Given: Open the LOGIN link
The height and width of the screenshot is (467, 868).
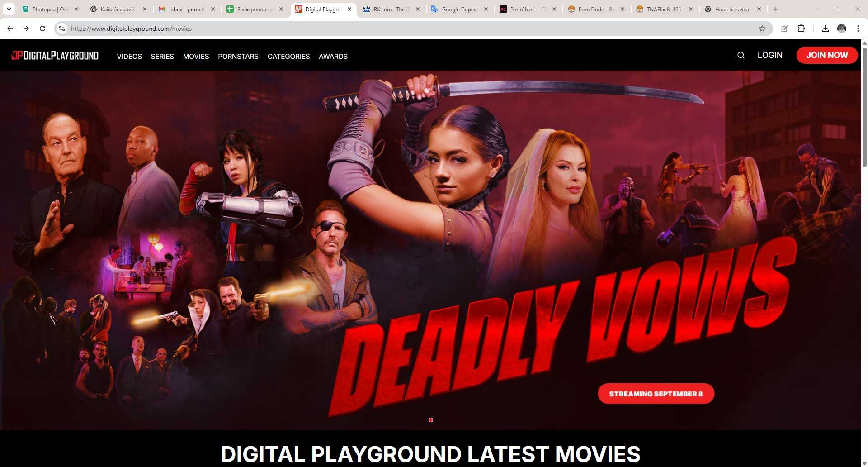Looking at the screenshot, I should (x=770, y=55).
